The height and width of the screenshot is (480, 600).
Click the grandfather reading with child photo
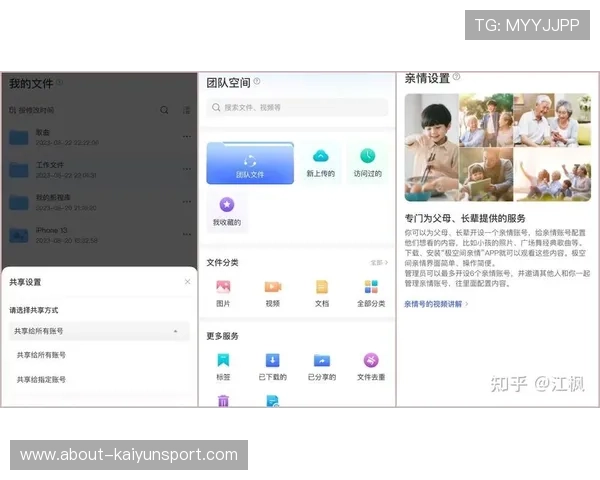[486, 175]
